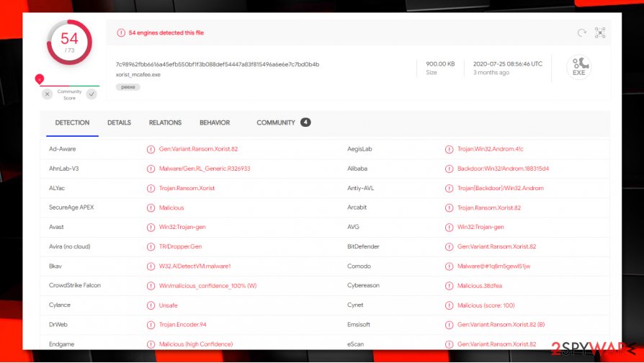Screen dimensions: 644x363
Task: Click warning icon in SecureAge APEX row
Action: [151, 207]
